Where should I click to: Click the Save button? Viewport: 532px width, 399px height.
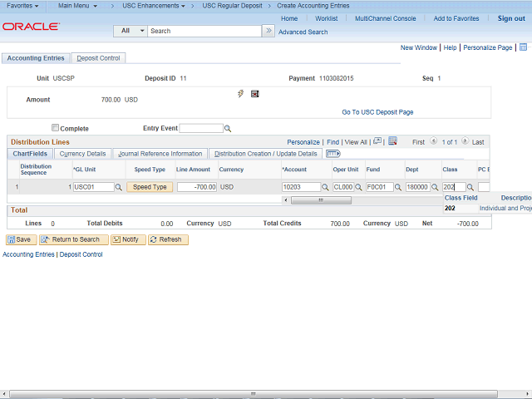click(21, 239)
